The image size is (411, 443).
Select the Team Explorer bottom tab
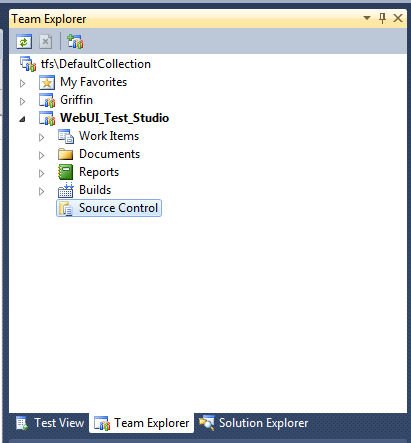tap(141, 423)
